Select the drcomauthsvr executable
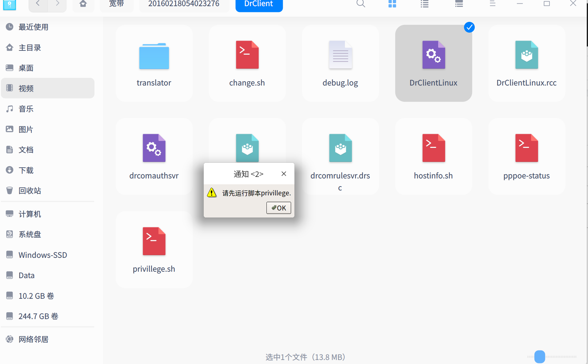588x364 pixels. pyautogui.click(x=154, y=156)
